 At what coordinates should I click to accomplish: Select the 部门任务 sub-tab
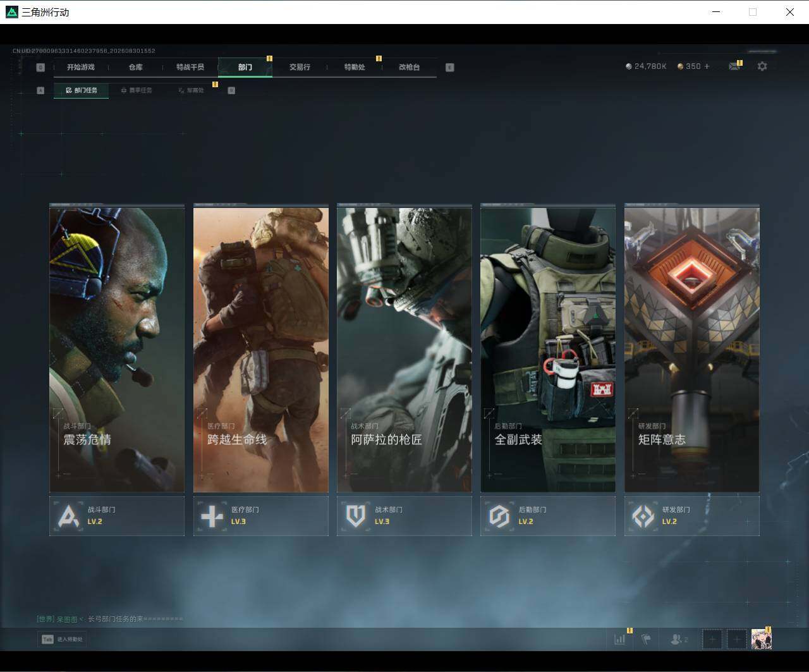click(82, 90)
